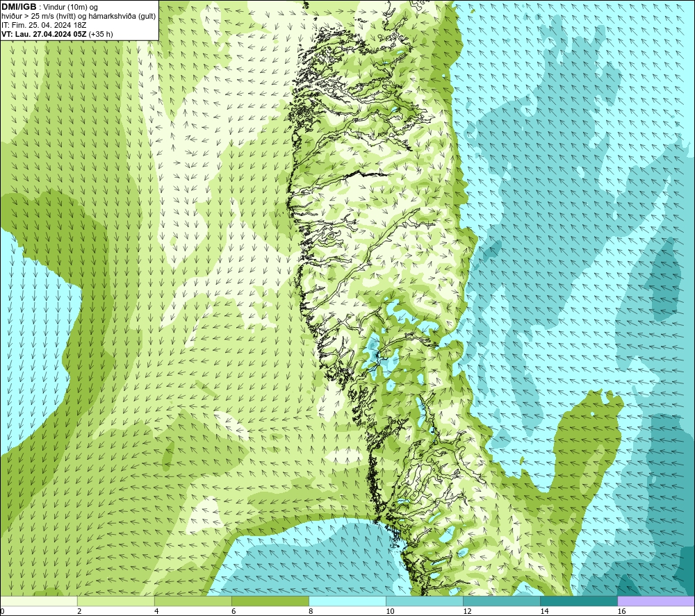
Task: Click the 12–14 m/s teal legend swatch
Action: click(502, 601)
